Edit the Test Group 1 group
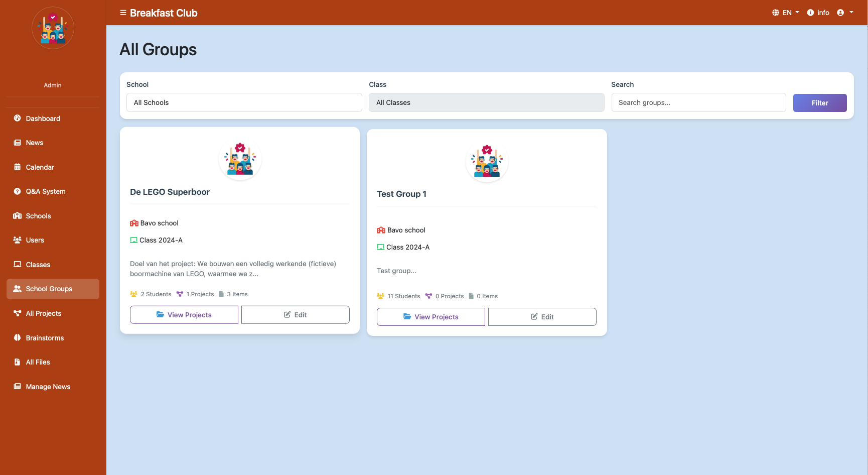The image size is (868, 475). pos(542,317)
